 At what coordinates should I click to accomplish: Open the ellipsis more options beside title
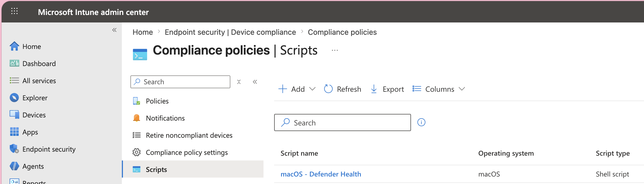click(x=335, y=50)
